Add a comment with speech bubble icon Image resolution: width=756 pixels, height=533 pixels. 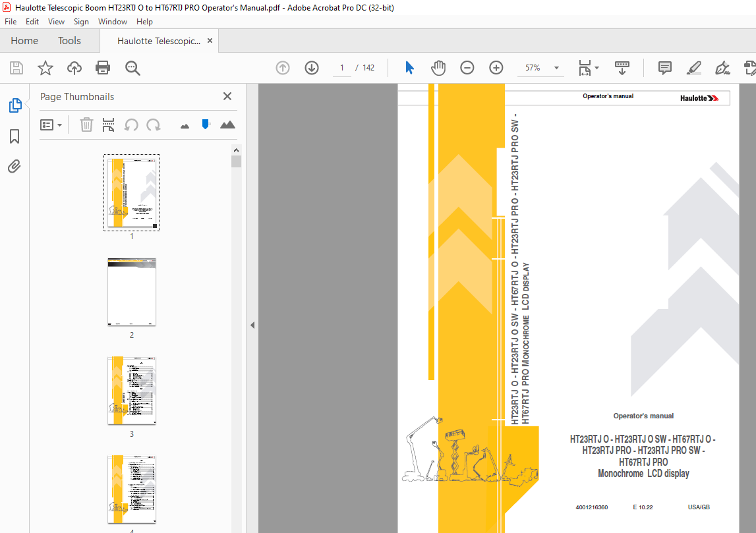[665, 68]
